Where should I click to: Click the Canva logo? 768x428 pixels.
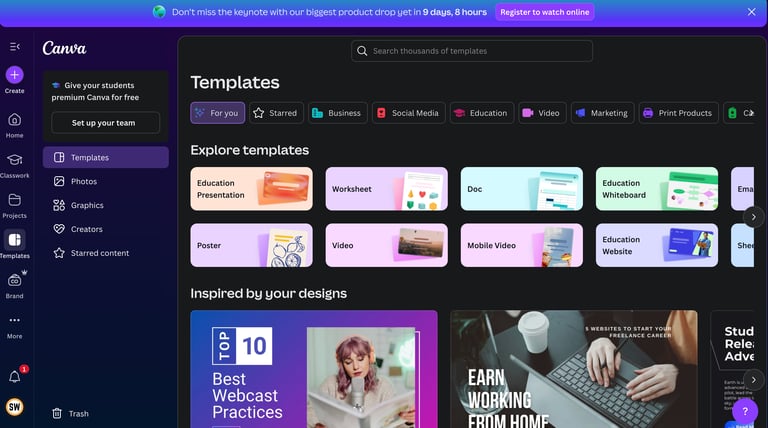click(x=64, y=48)
